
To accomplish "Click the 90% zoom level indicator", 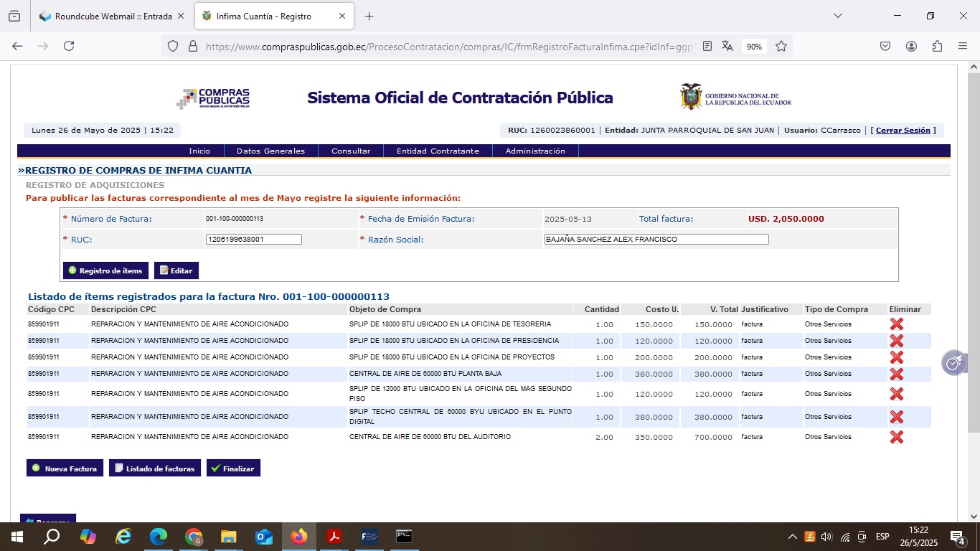I will click(x=754, y=46).
